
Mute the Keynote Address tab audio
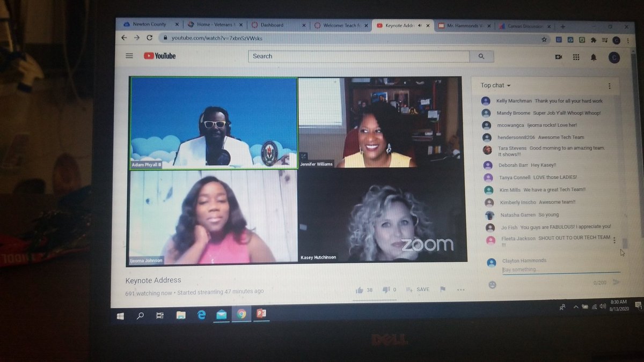pyautogui.click(x=418, y=25)
